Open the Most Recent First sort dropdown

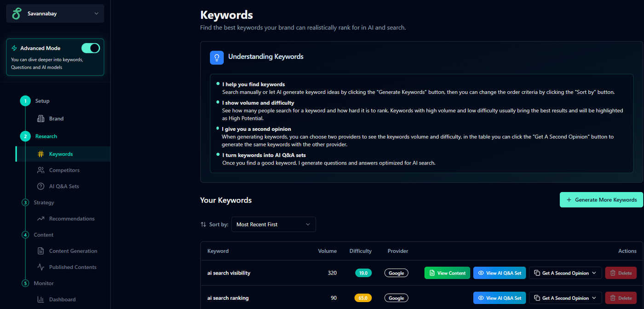point(274,224)
